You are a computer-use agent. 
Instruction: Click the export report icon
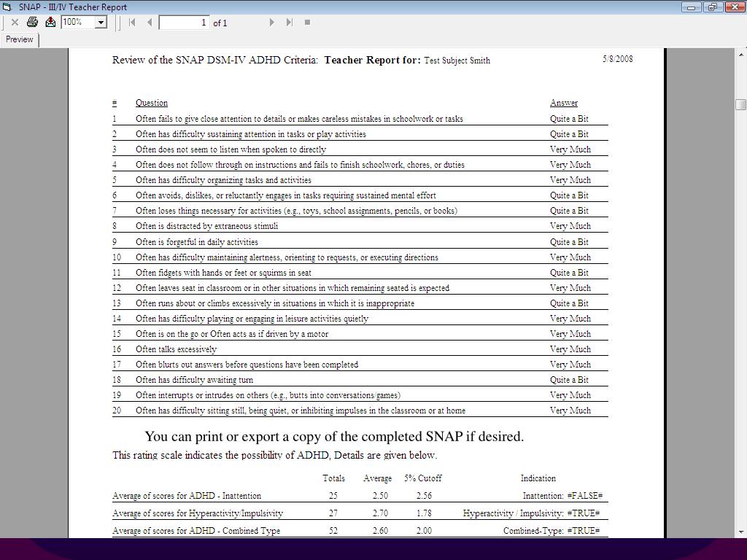click(x=50, y=22)
